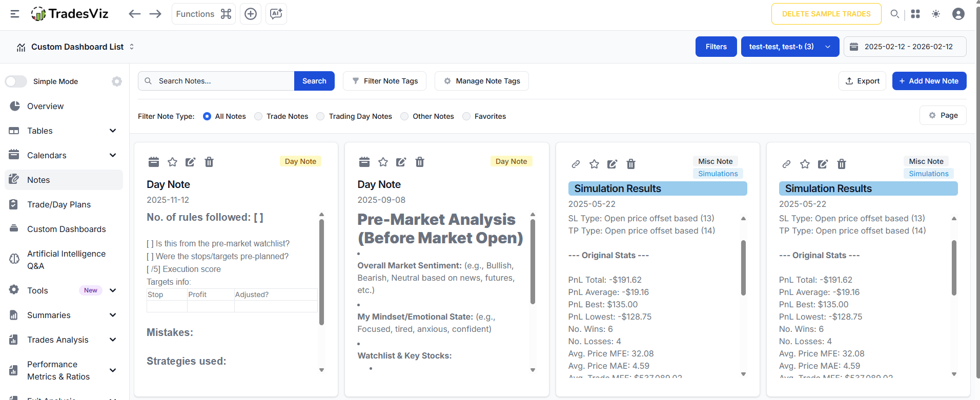Delete the 2025-09-08 Day Note
Viewport: 980px width, 400px height.
420,162
